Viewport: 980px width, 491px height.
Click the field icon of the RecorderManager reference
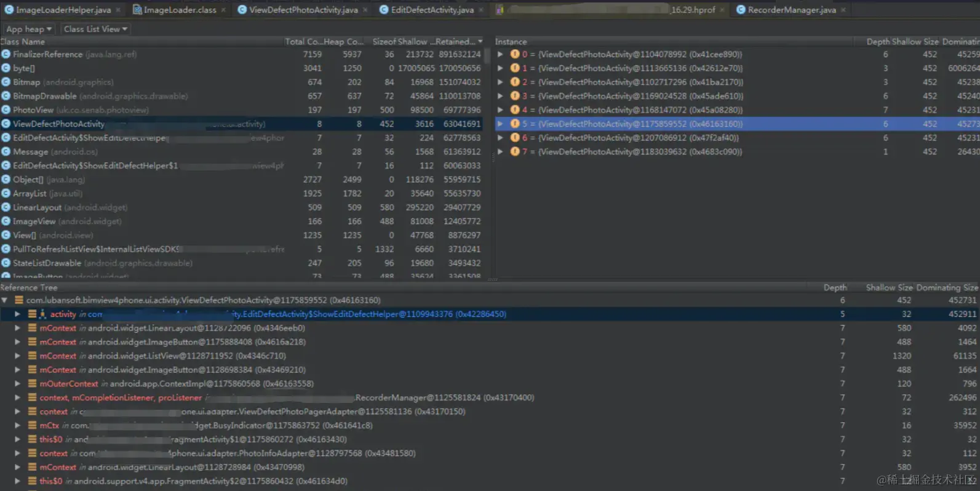coord(32,397)
